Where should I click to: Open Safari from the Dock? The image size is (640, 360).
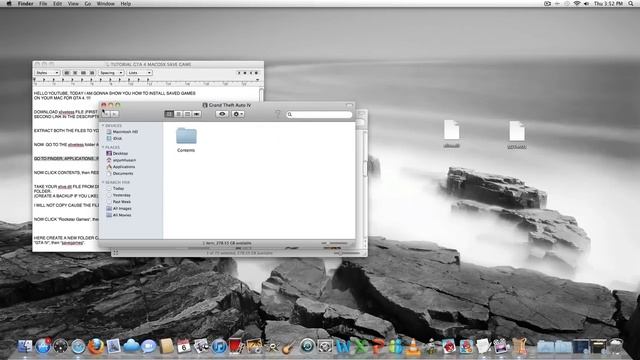pyautogui.click(x=78, y=347)
